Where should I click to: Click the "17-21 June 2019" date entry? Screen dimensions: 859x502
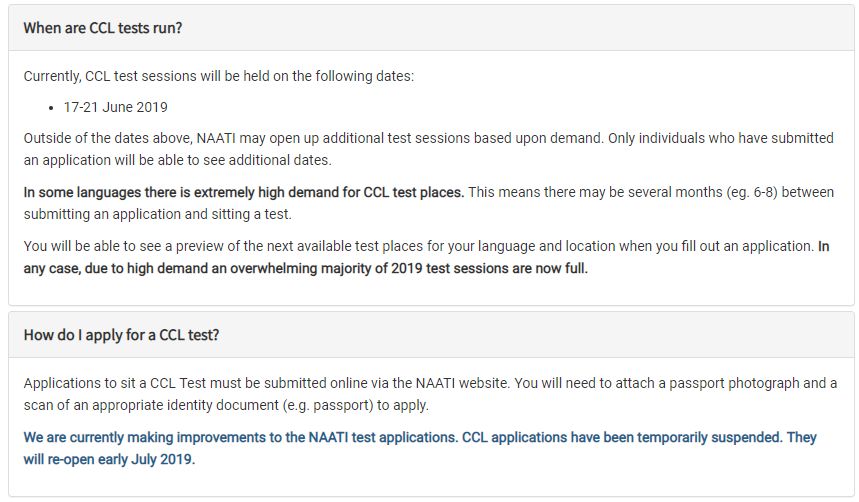(116, 107)
